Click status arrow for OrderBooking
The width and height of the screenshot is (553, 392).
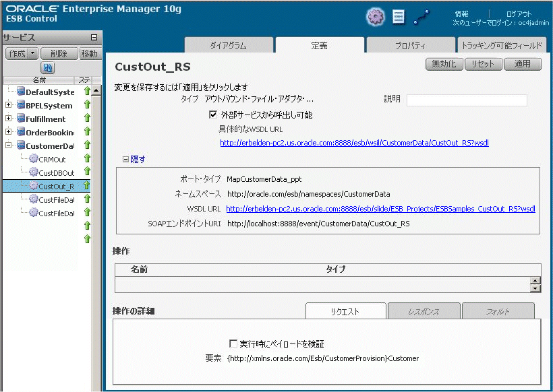click(x=87, y=131)
